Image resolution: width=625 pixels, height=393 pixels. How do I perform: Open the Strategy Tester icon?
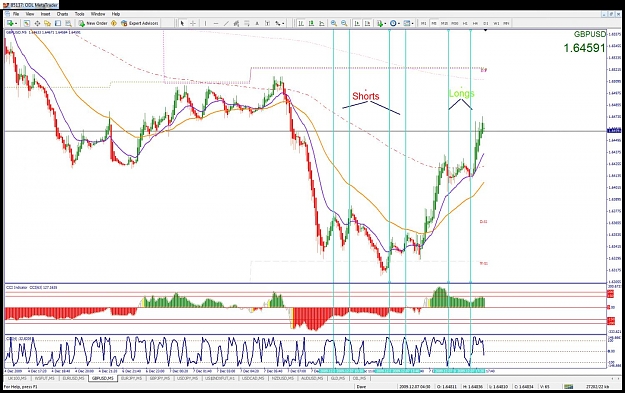tap(68, 24)
